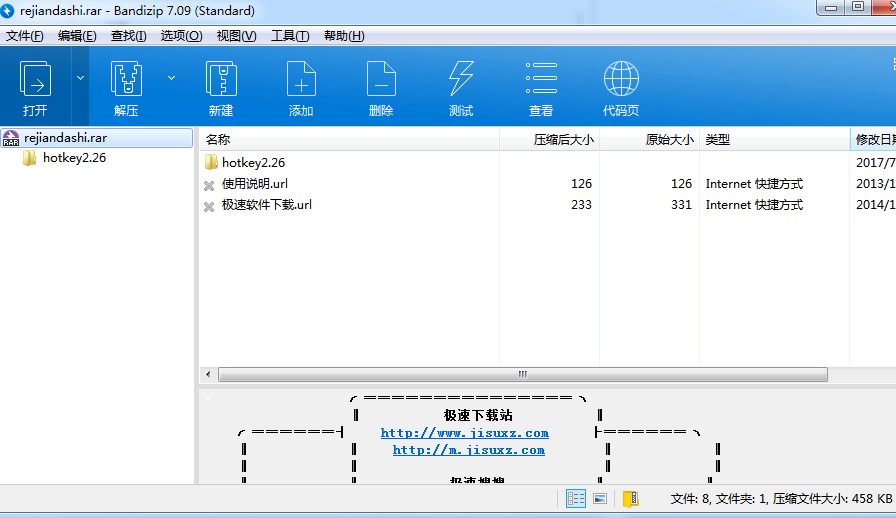Sort by the 类型 column header

(x=774, y=140)
